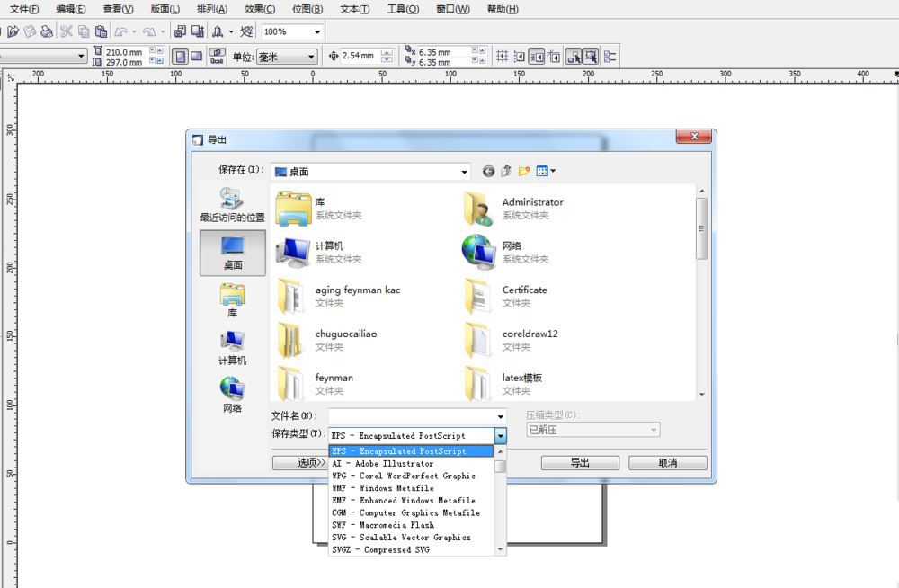
Task: Click the 取消 cancel button
Action: click(x=667, y=463)
